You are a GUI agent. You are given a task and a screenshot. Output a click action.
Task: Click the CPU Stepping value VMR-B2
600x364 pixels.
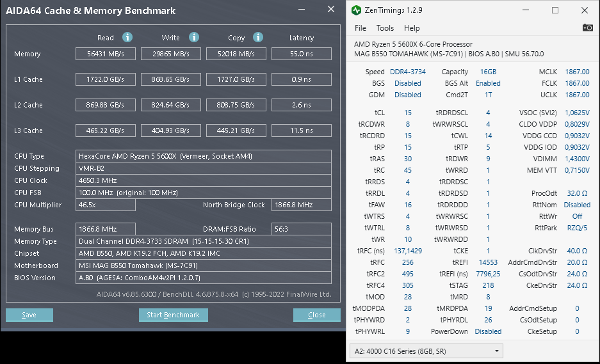[204, 168]
